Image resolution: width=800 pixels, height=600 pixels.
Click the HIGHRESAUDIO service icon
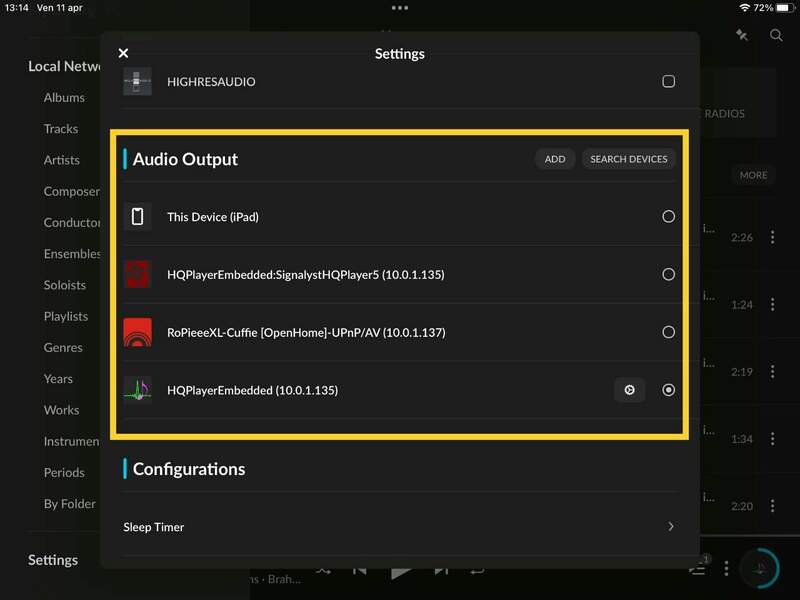pyautogui.click(x=137, y=82)
